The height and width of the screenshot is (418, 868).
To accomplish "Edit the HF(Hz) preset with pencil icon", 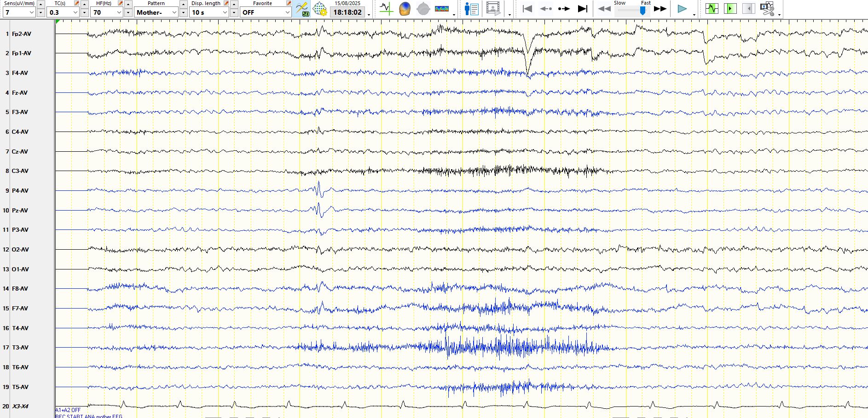I will pyautogui.click(x=121, y=3).
